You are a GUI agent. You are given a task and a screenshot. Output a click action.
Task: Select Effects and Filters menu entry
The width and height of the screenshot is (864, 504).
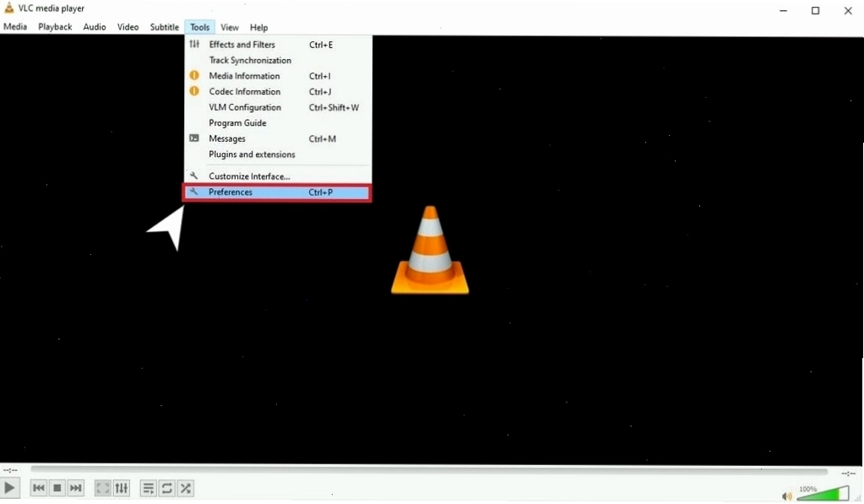(x=278, y=45)
